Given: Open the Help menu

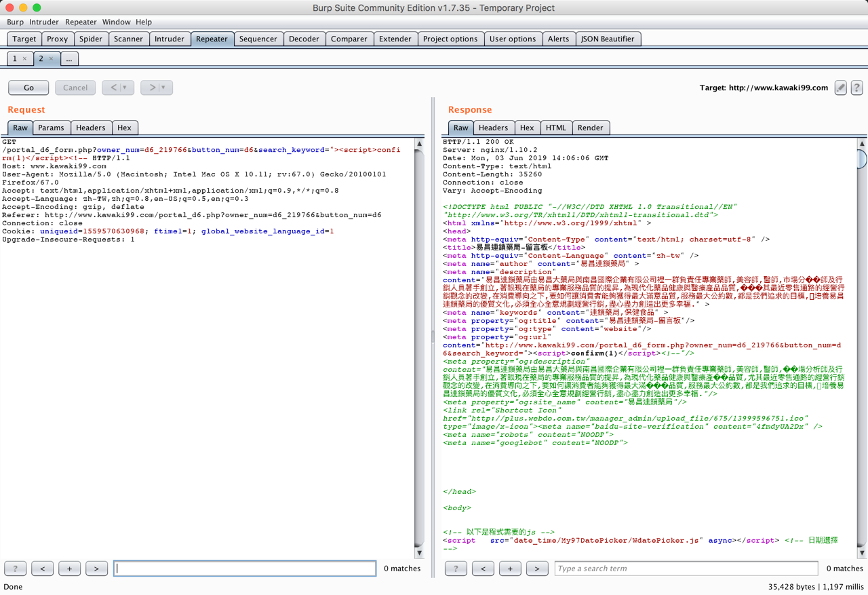Looking at the screenshot, I should coord(144,22).
